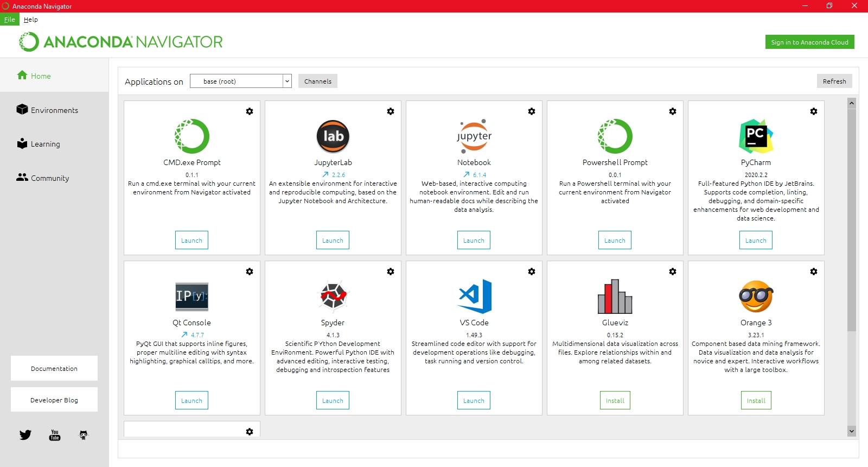Click the Spyder web logo
The width and height of the screenshot is (868, 467).
click(x=333, y=296)
